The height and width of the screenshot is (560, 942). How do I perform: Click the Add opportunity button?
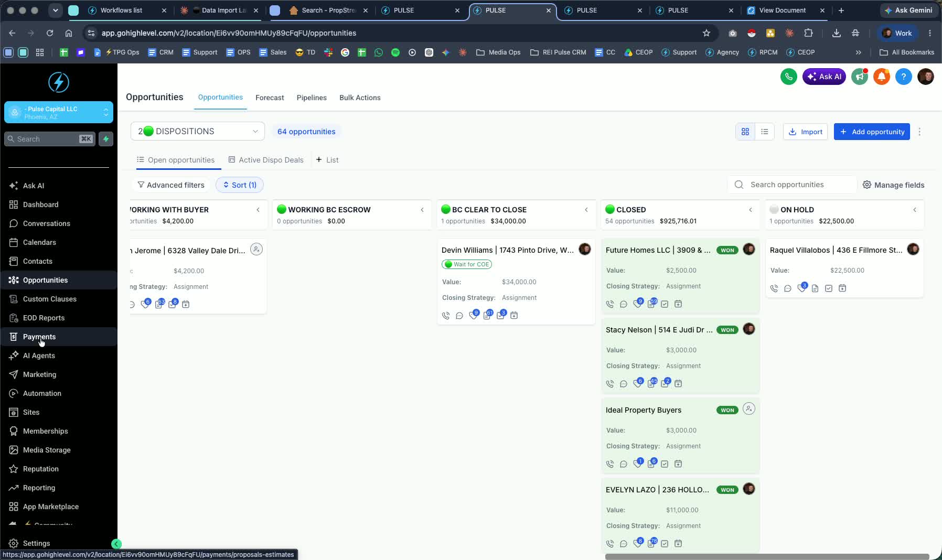[872, 132]
